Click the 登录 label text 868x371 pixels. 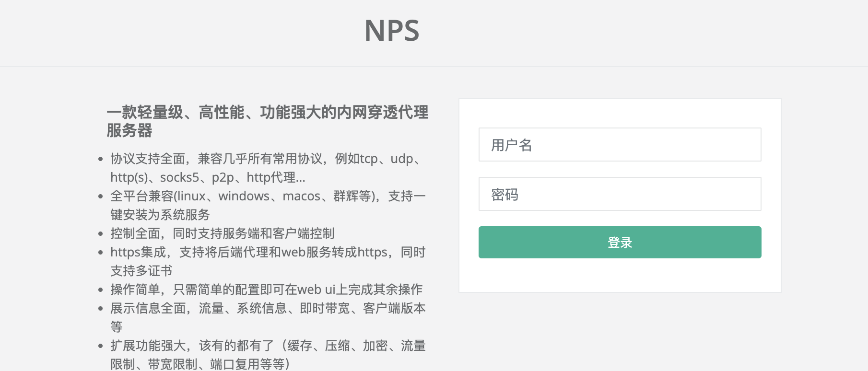point(619,242)
